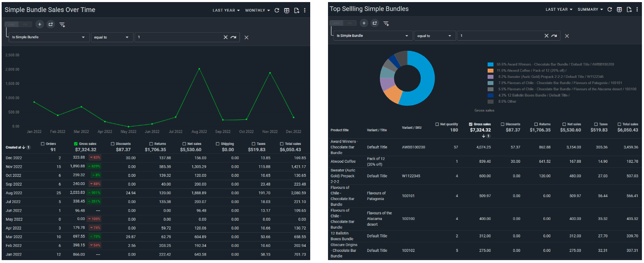Export the Top Selling Simple Bundles report
The width and height of the screenshot is (644, 263).
[x=629, y=10]
